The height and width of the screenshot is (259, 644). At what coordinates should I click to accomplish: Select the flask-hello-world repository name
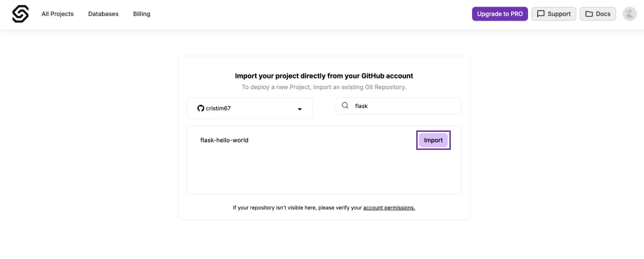coord(224,140)
